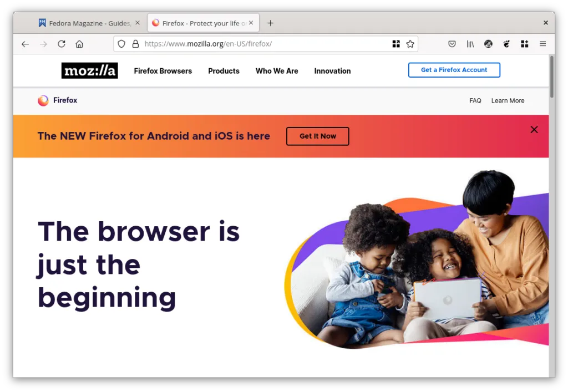The height and width of the screenshot is (392, 568).
Task: Open the browser home page
Action: (79, 44)
